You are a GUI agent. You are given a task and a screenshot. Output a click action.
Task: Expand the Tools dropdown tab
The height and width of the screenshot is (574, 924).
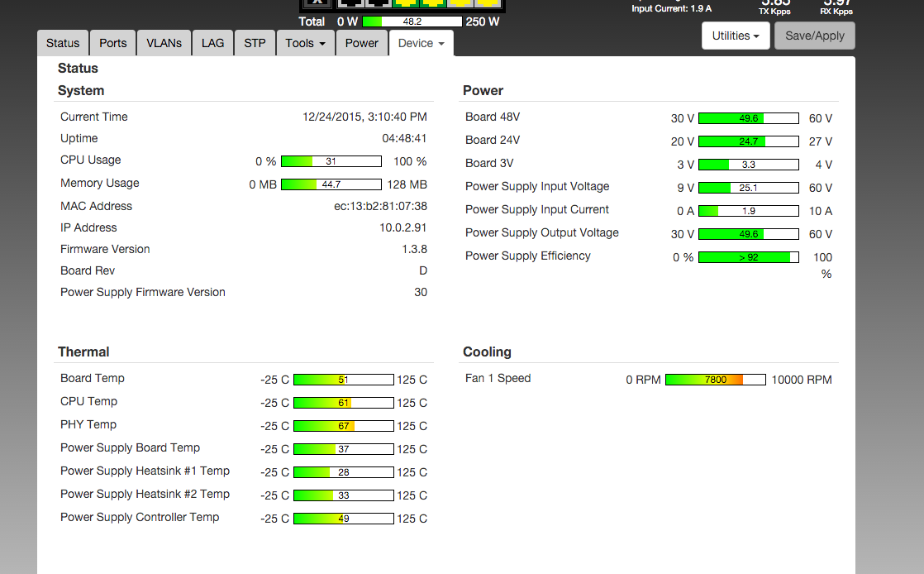pyautogui.click(x=305, y=43)
